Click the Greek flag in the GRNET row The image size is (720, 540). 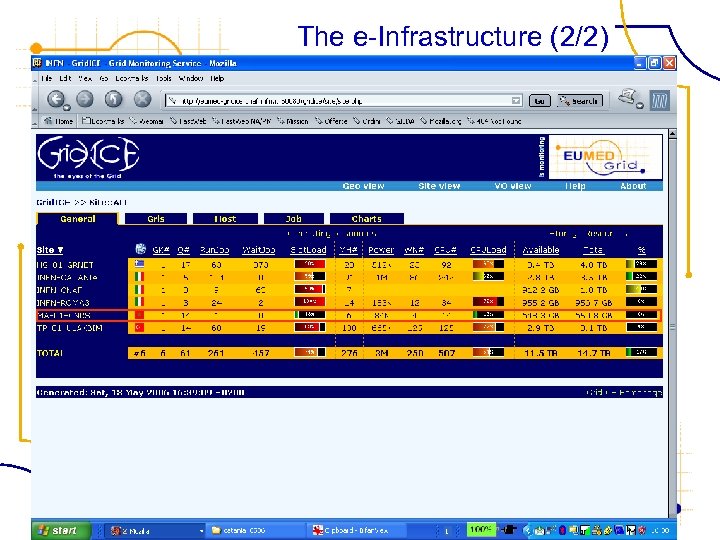tap(139, 264)
